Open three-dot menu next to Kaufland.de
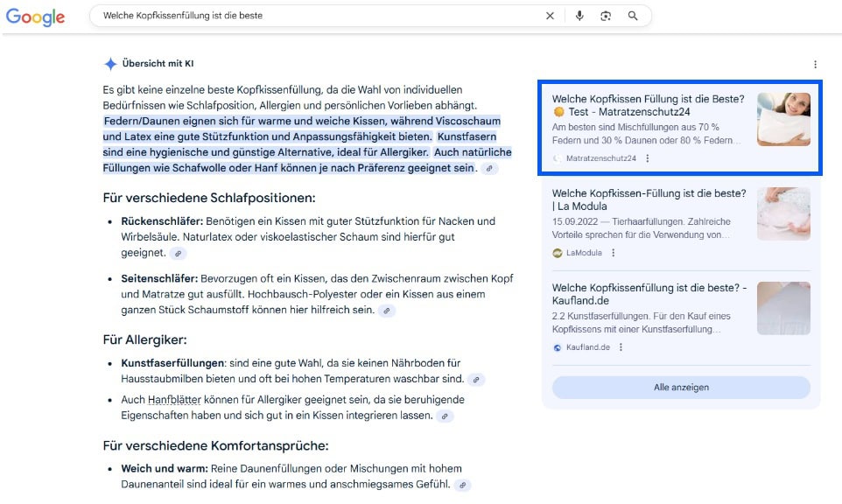 (621, 347)
